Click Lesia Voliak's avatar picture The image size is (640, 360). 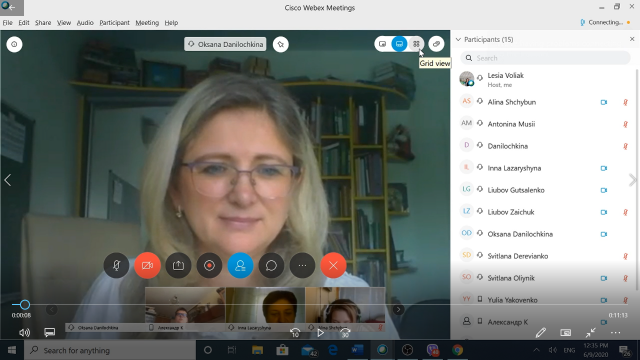click(467, 79)
